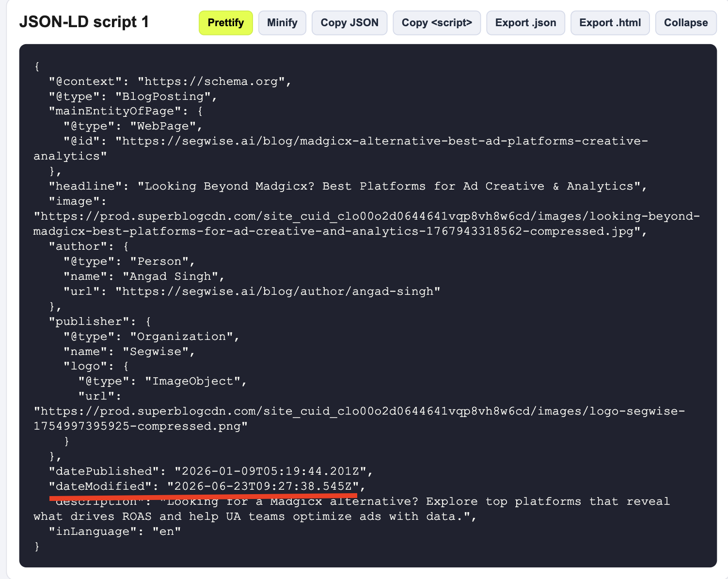
Task: Click the Minify button
Action: coord(282,23)
